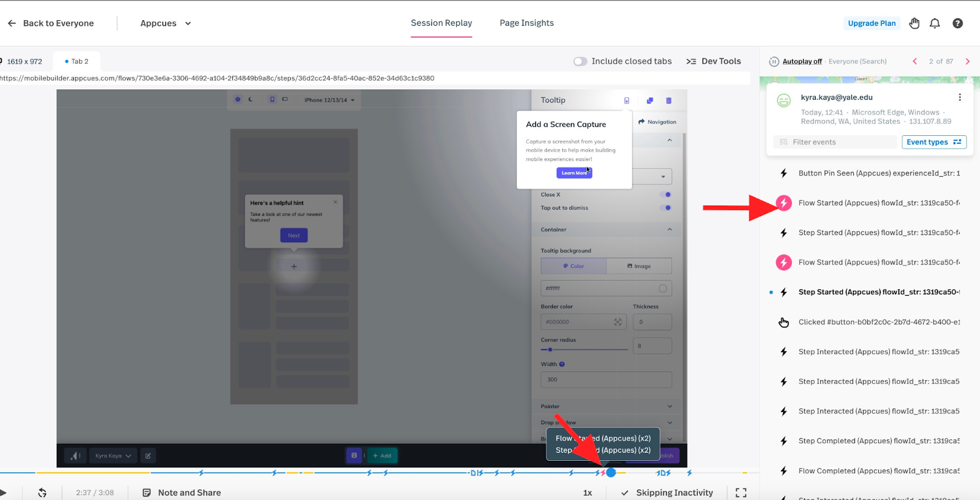Viewport: 980px width, 500px height.
Task: Click the Clicked #button event hand icon
Action: [783, 322]
